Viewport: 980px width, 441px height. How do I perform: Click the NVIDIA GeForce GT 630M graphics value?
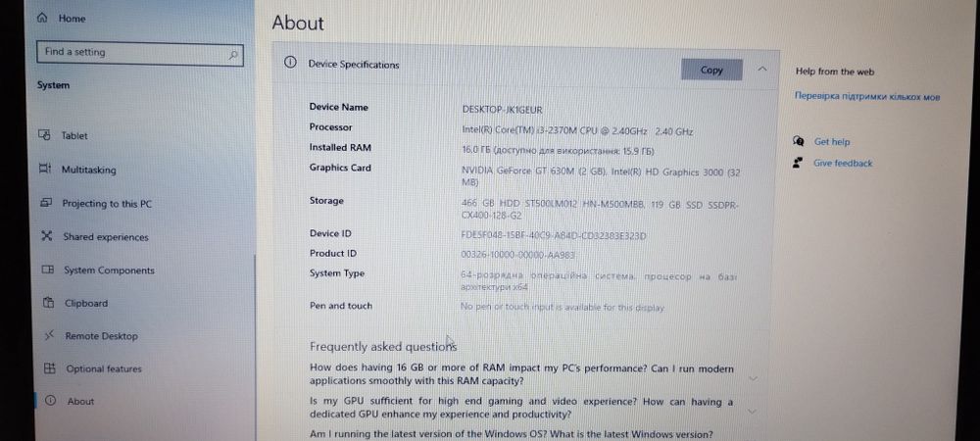coord(601,176)
